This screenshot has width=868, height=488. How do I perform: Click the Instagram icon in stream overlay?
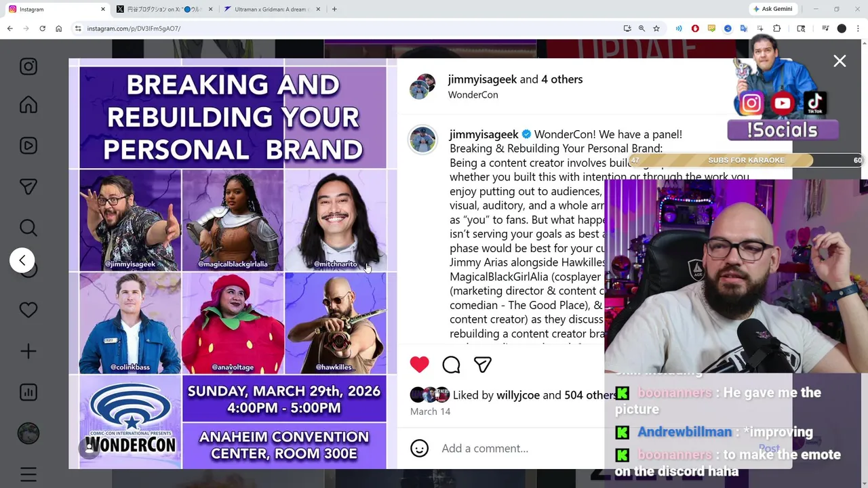click(x=751, y=103)
